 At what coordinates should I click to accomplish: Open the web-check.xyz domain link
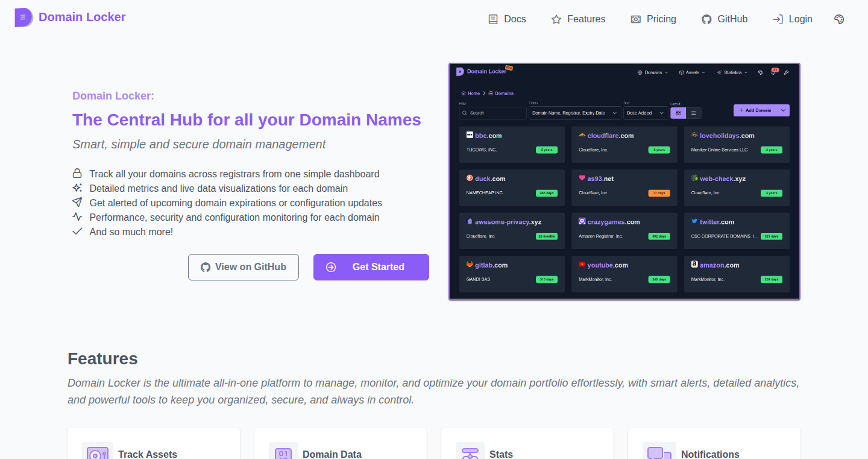point(723,179)
